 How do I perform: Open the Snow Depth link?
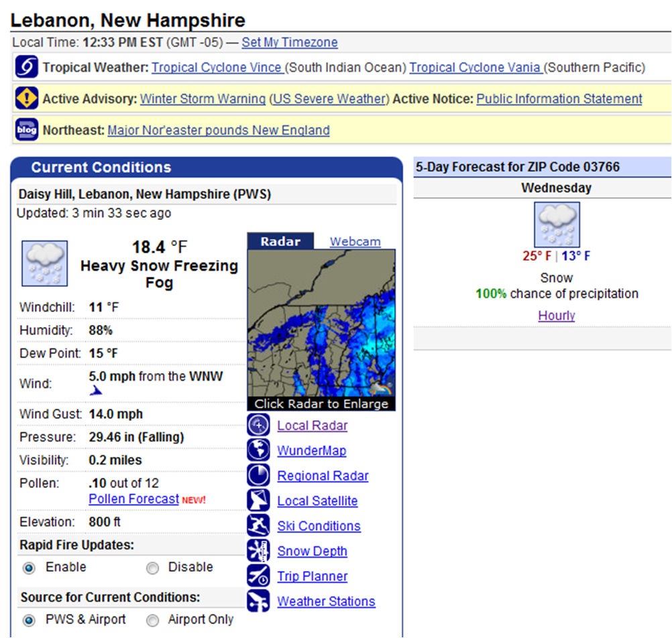click(312, 551)
